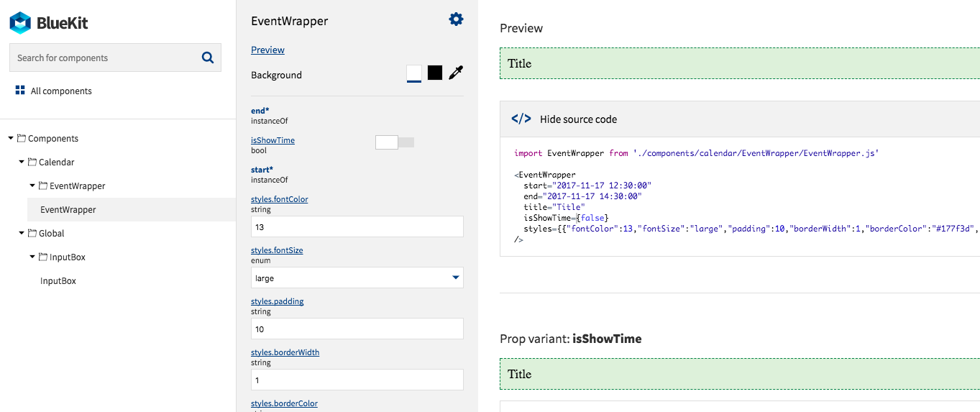Click the styles.borderWidth link
Viewport: 980px width, 412px height.
pyautogui.click(x=285, y=352)
